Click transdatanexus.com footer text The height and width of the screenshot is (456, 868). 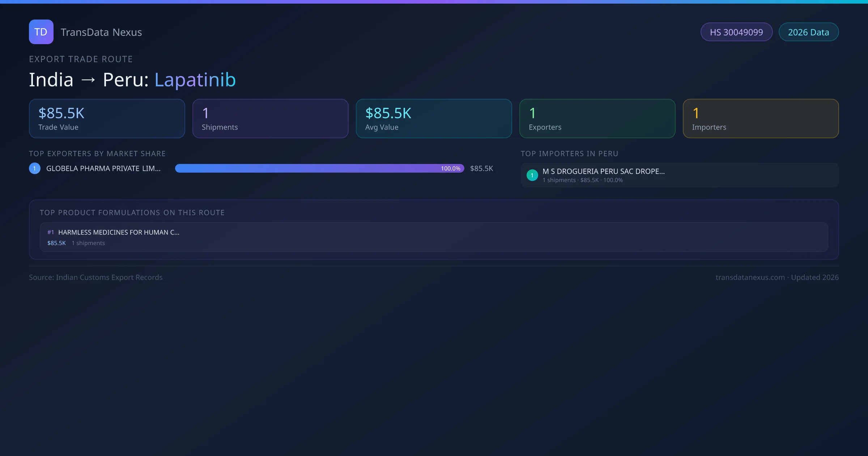[750, 277]
